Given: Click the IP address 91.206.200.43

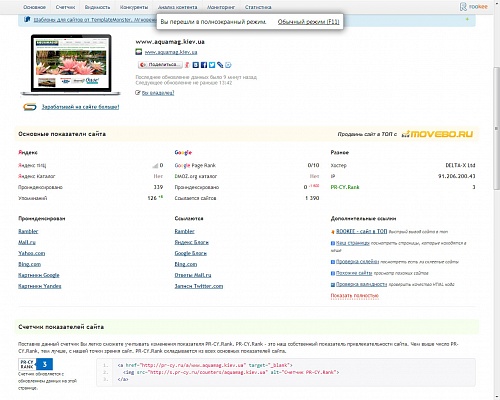Looking at the screenshot, I should 457,176.
